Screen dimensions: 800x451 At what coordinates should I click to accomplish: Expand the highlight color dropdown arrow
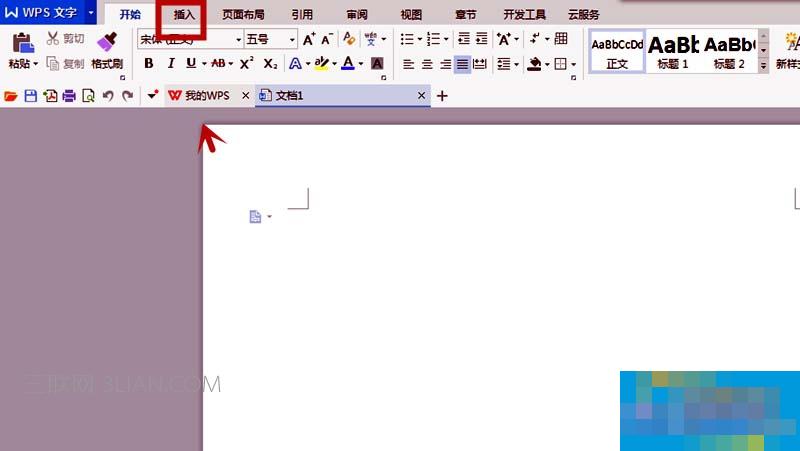335,64
